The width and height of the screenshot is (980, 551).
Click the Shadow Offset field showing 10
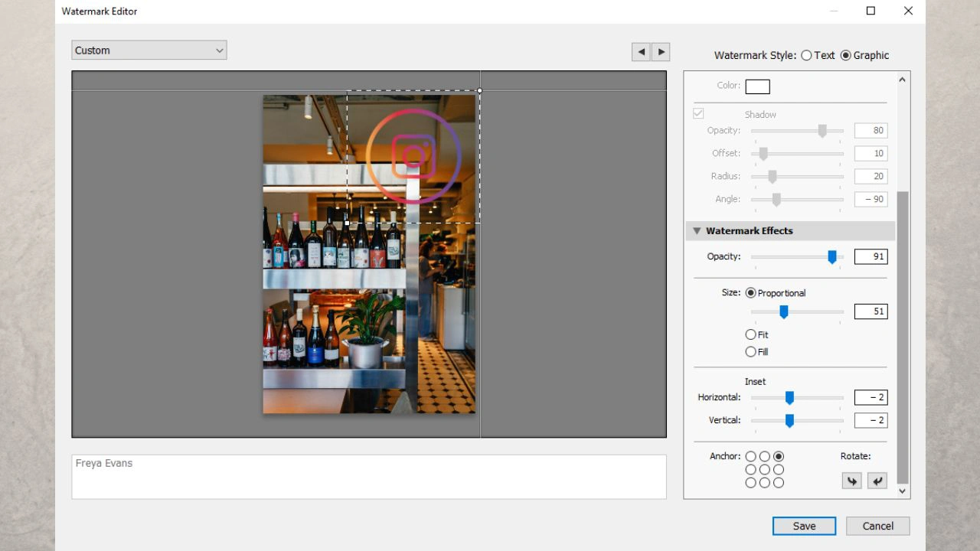pyautogui.click(x=871, y=153)
